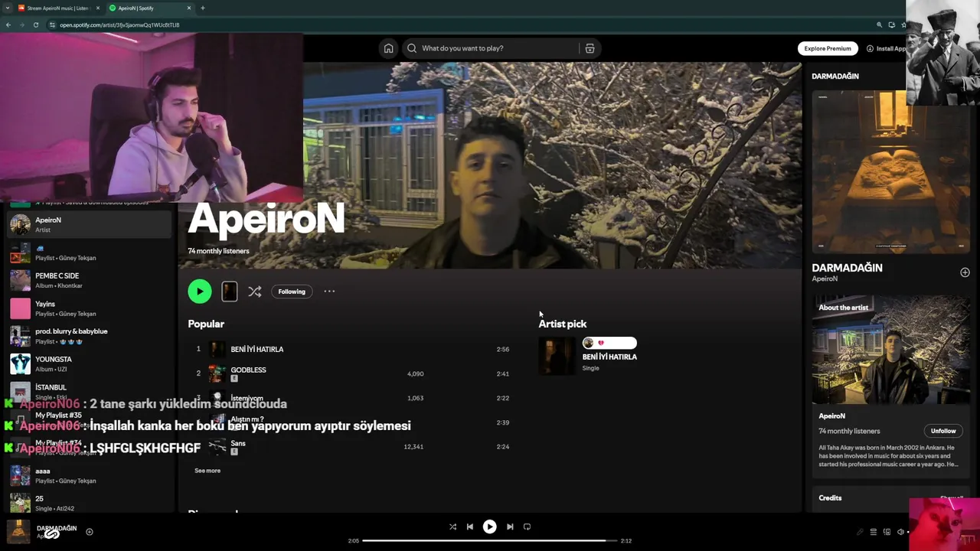This screenshot has height=551, width=980.
Task: Skip to the next track
Action: click(510, 527)
